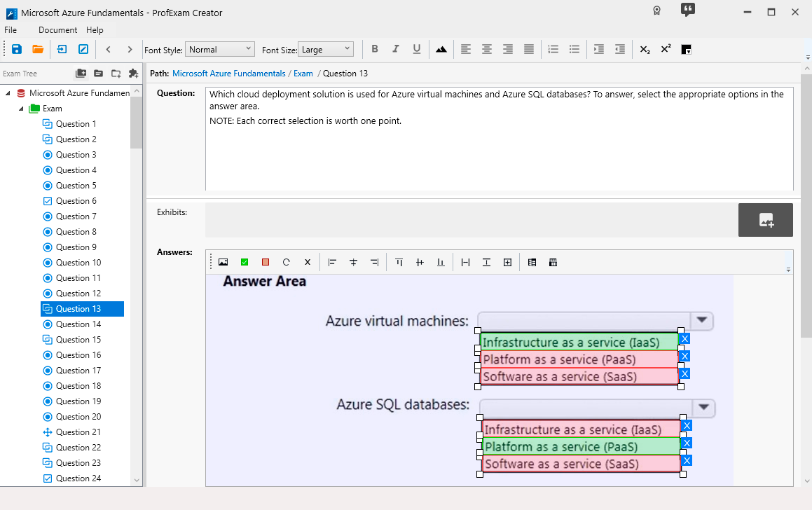Align hotspots to bottom edges
The height and width of the screenshot is (510, 812).
[441, 263]
